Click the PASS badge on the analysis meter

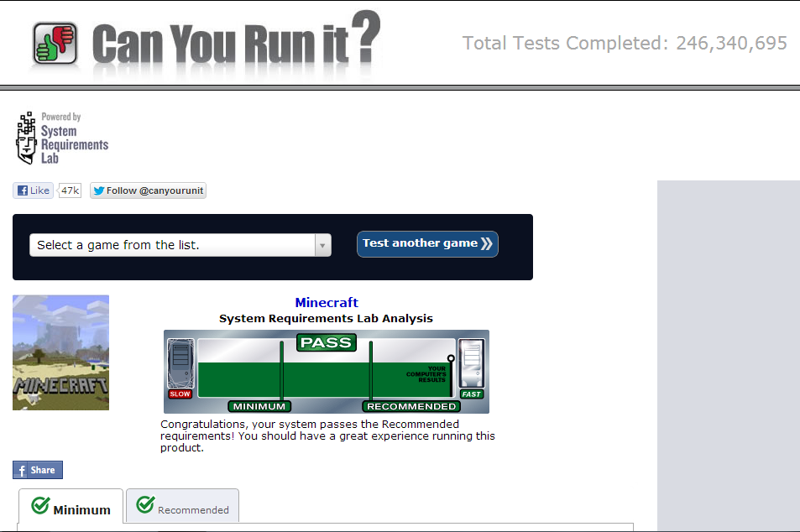326,342
